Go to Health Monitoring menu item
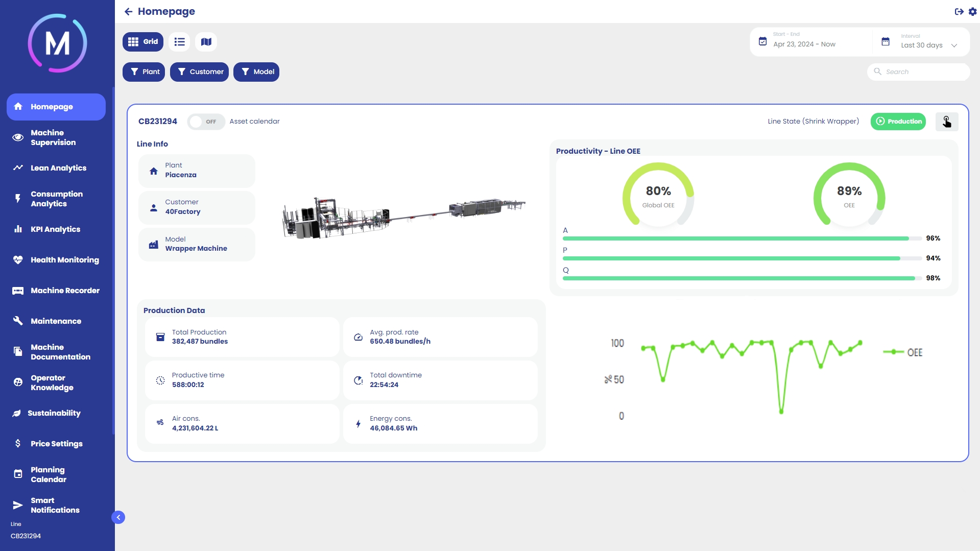The height and width of the screenshot is (551, 980). [64, 260]
